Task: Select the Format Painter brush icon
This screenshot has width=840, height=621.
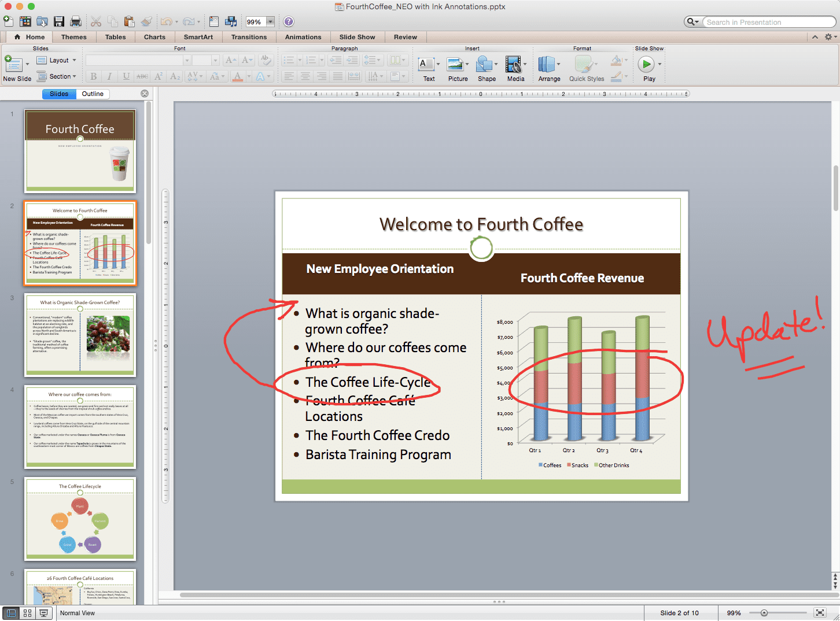Action: click(146, 21)
